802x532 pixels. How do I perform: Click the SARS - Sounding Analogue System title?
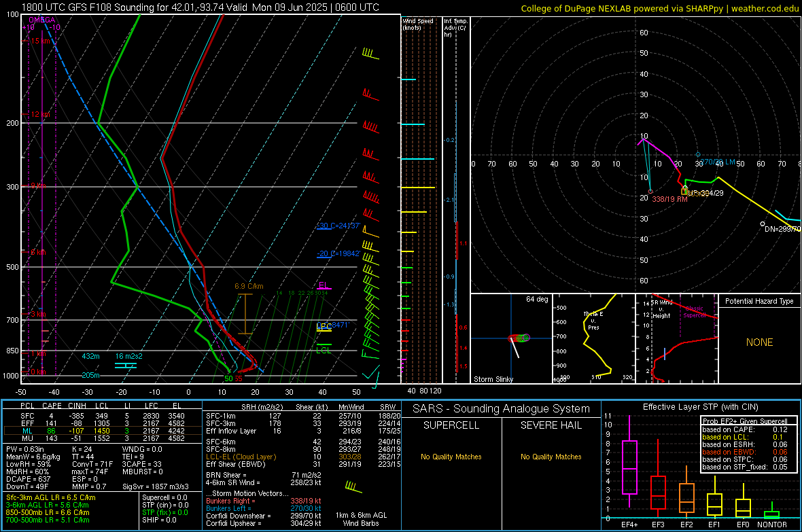502,409
